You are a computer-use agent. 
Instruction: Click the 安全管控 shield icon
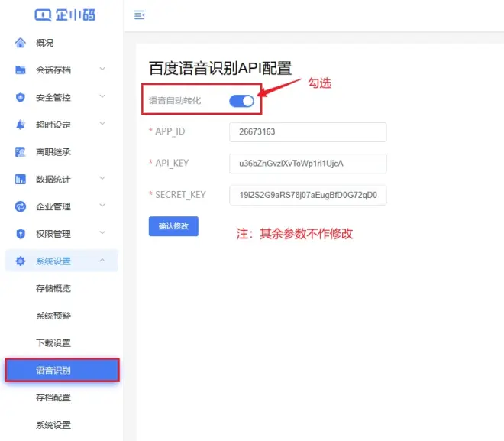coord(21,98)
